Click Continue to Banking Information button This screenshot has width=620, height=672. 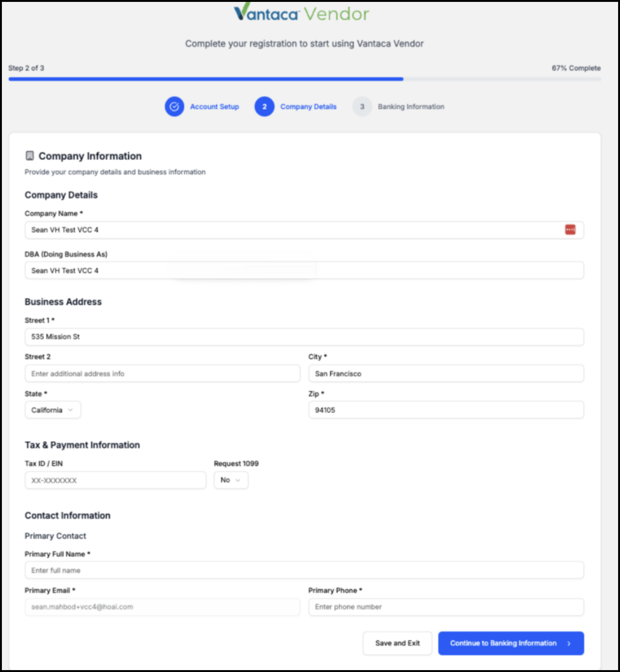[511, 643]
